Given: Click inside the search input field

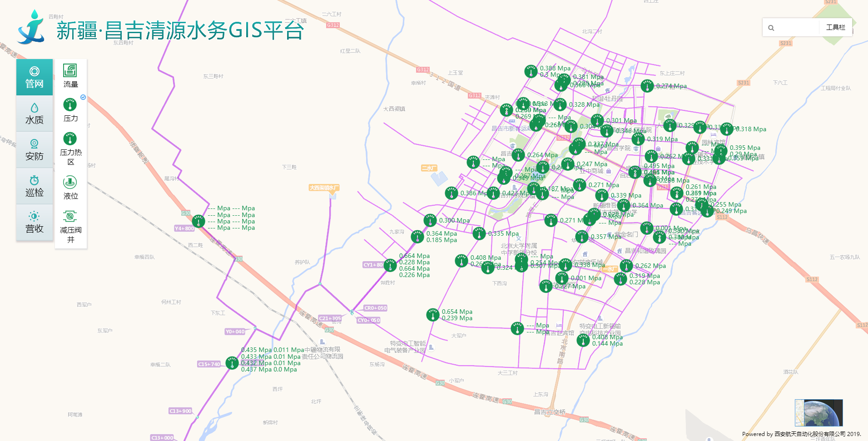Looking at the screenshot, I should coord(797,28).
